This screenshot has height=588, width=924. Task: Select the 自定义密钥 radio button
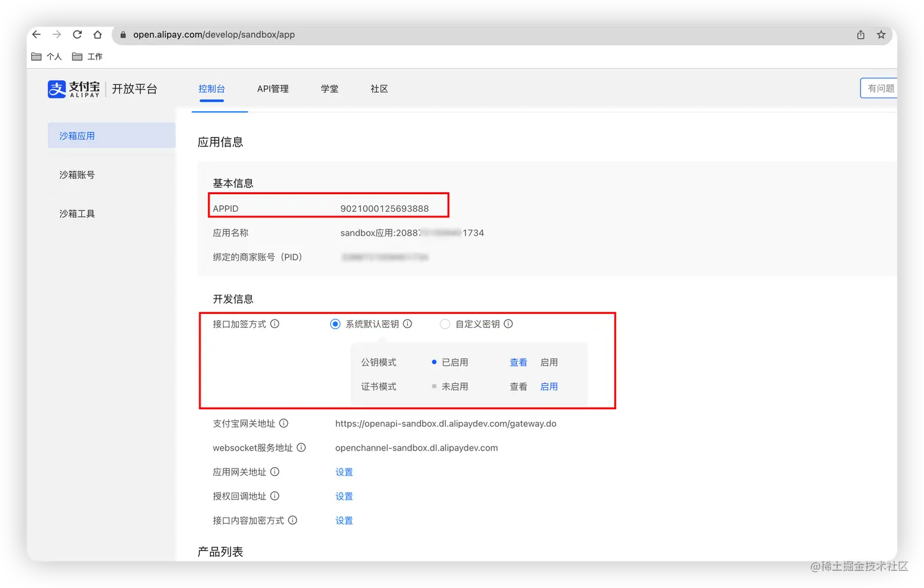pos(445,324)
